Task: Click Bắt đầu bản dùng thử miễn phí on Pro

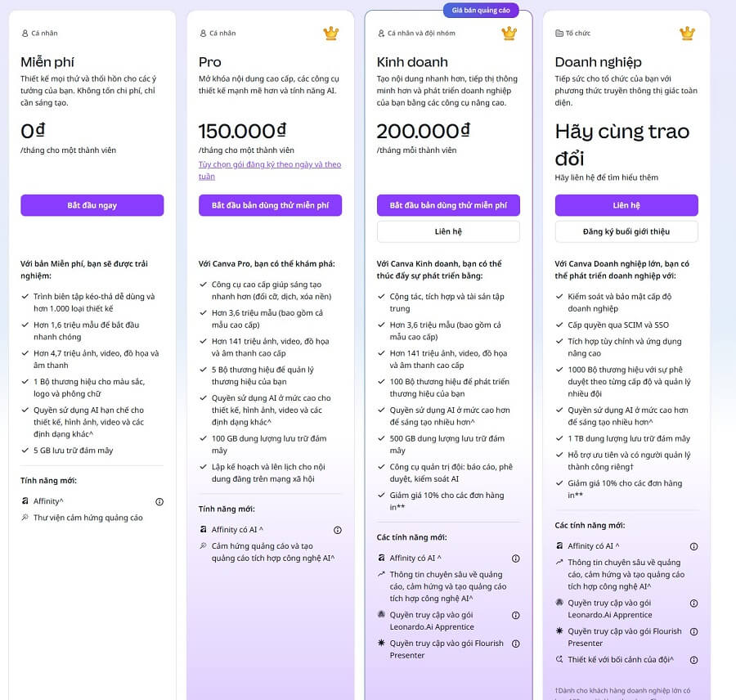Action: click(270, 205)
